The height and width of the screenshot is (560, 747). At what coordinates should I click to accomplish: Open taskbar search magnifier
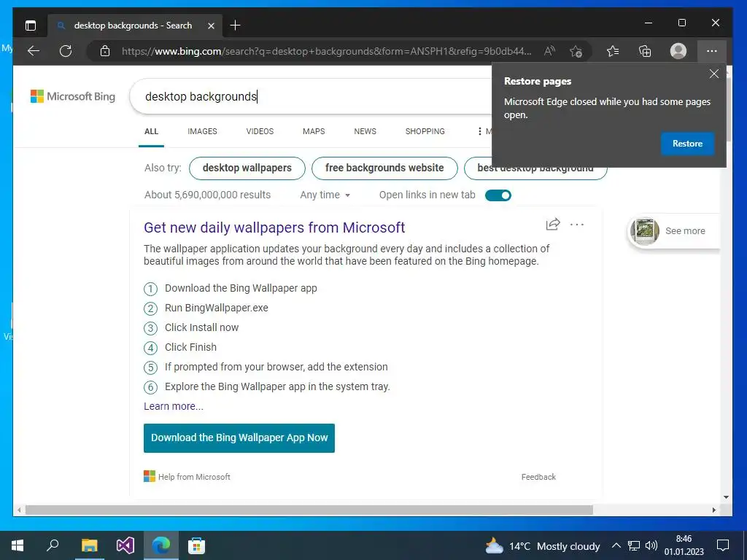tap(53, 545)
